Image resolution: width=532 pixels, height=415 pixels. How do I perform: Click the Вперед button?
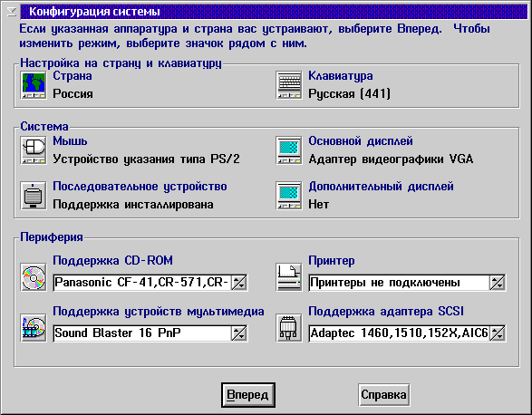tap(248, 395)
